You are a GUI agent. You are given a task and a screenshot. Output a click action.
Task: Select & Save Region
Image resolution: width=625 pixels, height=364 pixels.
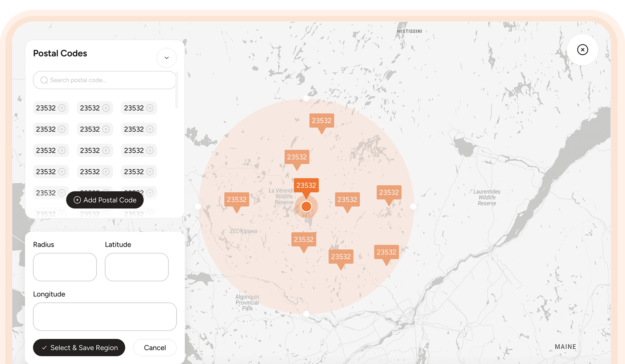click(79, 347)
